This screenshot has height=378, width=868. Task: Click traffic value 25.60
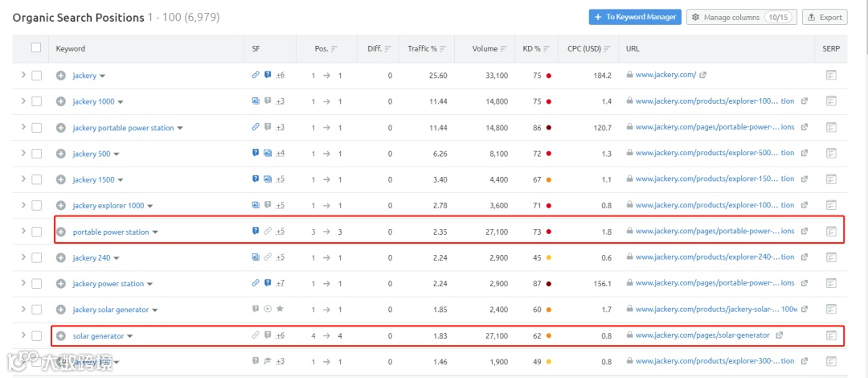point(438,76)
